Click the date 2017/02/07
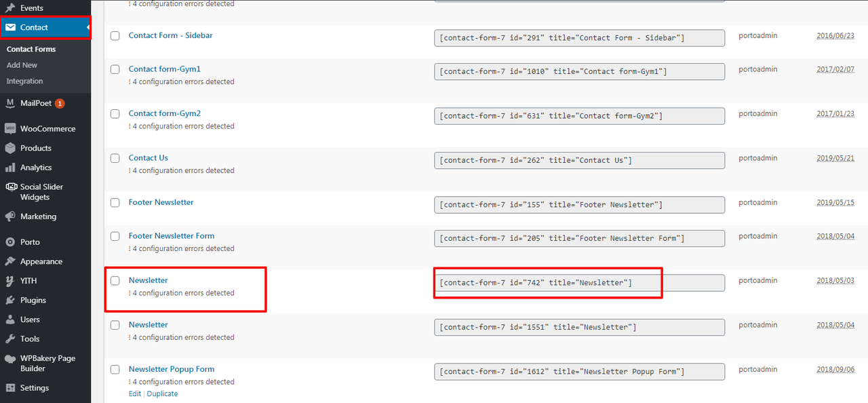Viewport: 868px width, 403px height. coord(835,69)
